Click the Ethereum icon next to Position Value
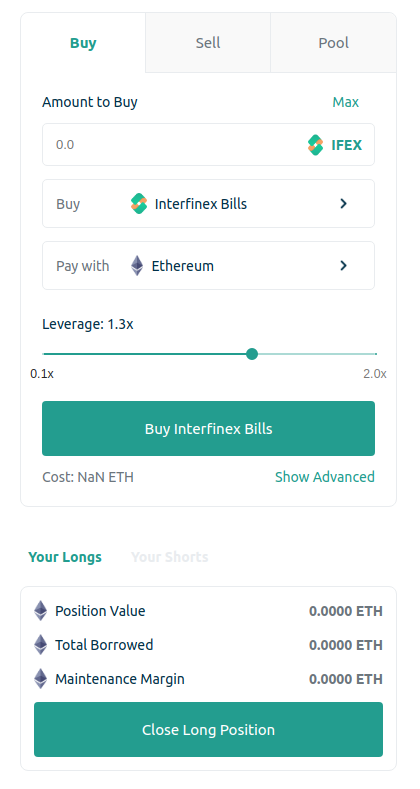 point(40,611)
